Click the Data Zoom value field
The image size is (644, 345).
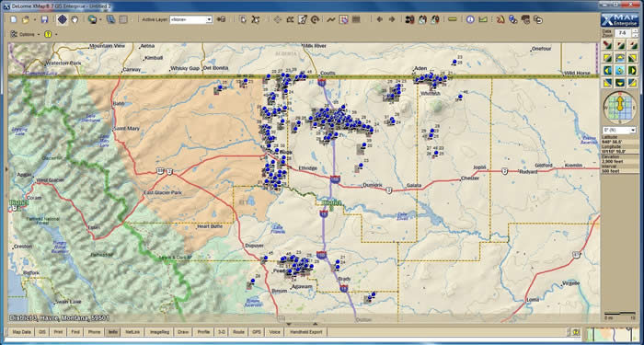[623, 32]
